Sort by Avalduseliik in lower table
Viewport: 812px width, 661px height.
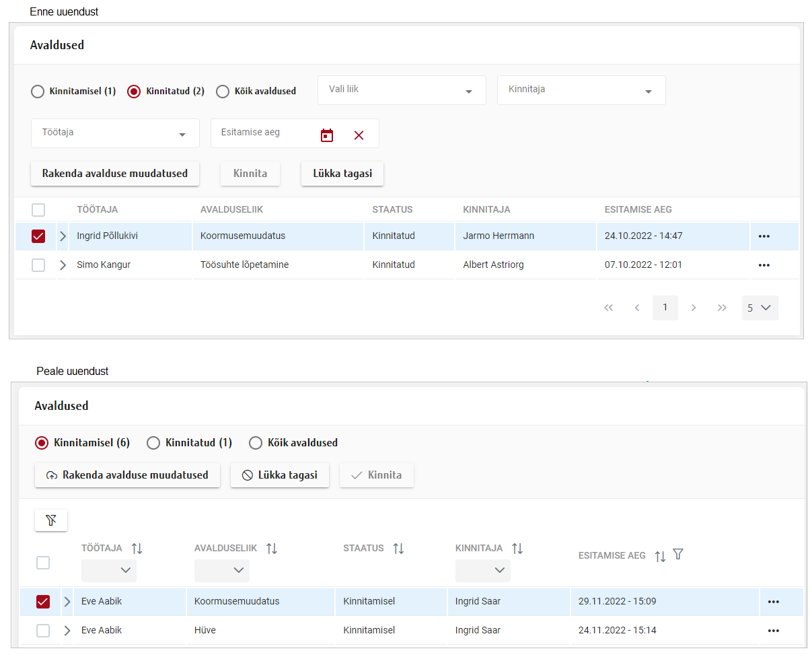click(272, 549)
